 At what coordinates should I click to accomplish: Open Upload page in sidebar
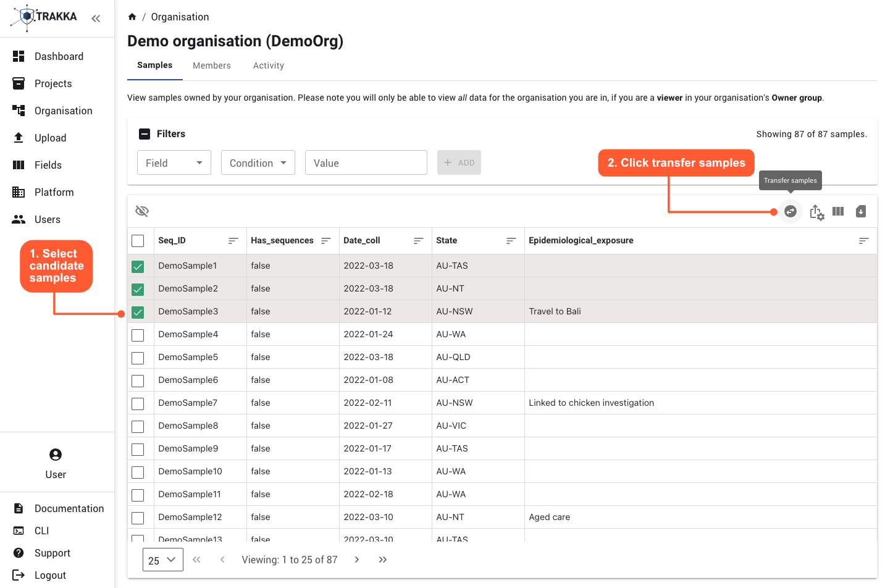tap(57, 138)
